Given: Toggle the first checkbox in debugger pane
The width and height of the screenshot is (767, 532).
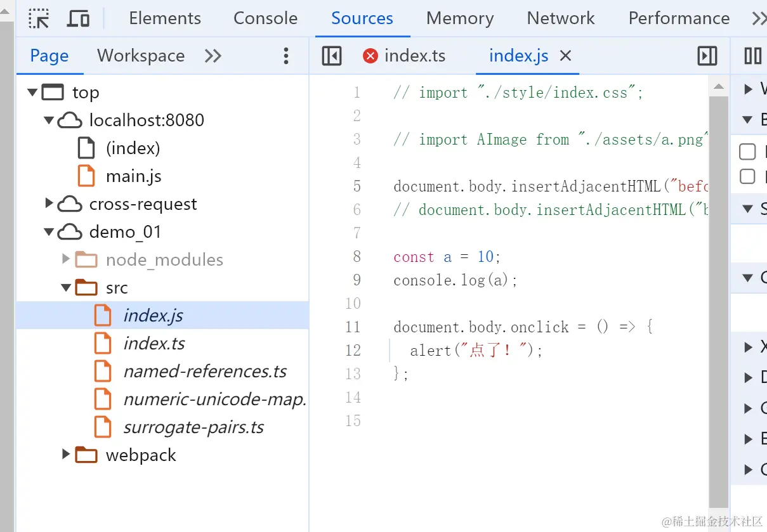Looking at the screenshot, I should [747, 152].
